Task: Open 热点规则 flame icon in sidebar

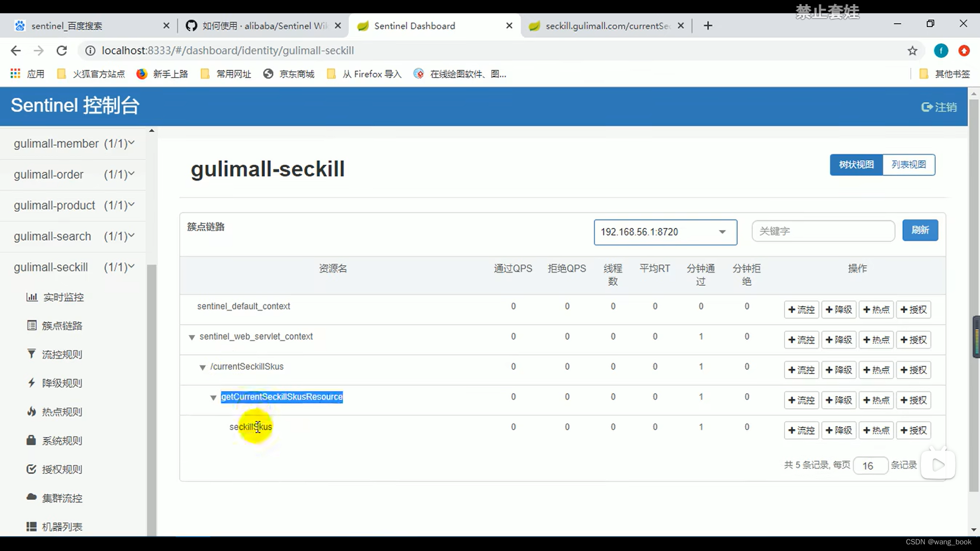Action: pos(32,411)
